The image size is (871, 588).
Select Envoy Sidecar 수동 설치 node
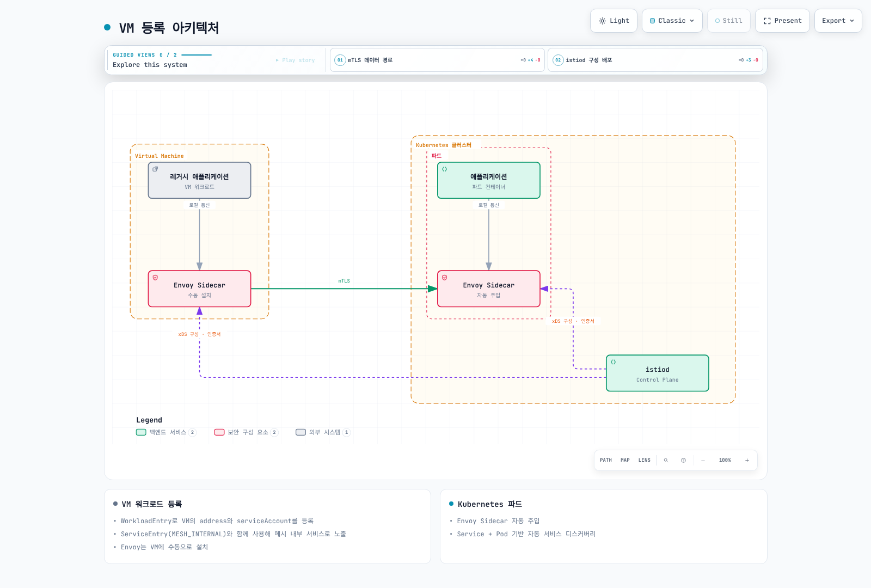[x=199, y=289]
